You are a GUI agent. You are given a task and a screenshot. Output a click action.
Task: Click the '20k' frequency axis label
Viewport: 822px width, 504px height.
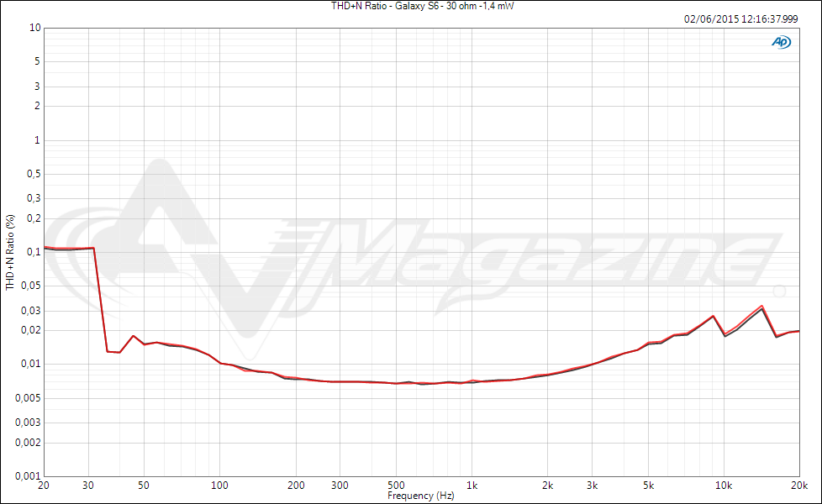tap(799, 486)
